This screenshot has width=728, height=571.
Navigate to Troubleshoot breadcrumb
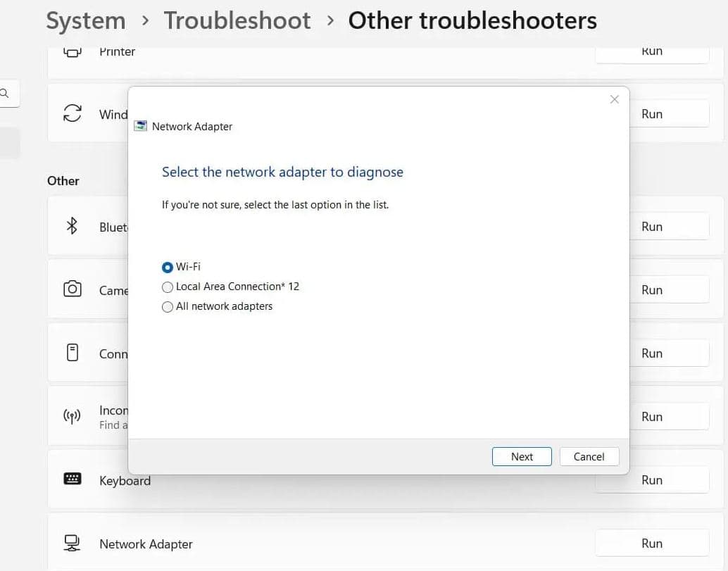(x=237, y=21)
